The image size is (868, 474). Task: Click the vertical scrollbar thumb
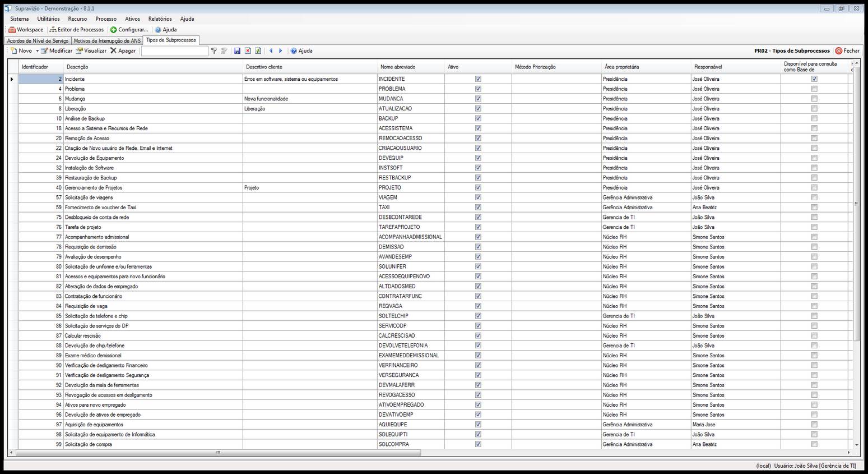[x=856, y=204]
